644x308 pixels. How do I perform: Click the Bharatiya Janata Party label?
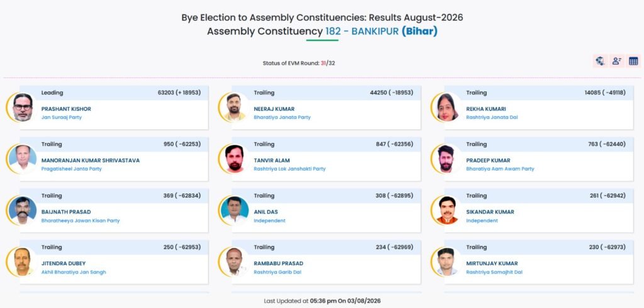[282, 118]
